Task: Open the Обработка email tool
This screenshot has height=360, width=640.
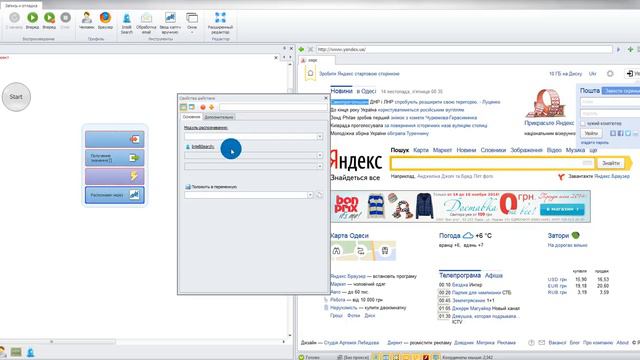Action: click(147, 23)
